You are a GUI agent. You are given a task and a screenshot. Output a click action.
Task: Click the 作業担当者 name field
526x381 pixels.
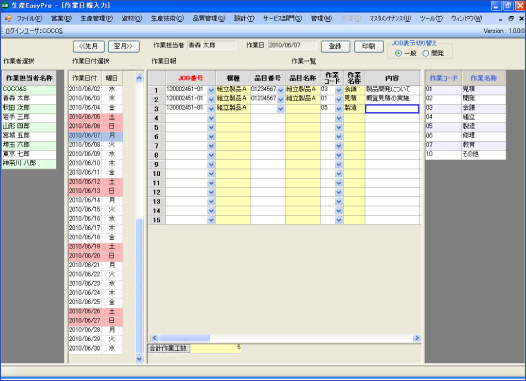(212, 45)
